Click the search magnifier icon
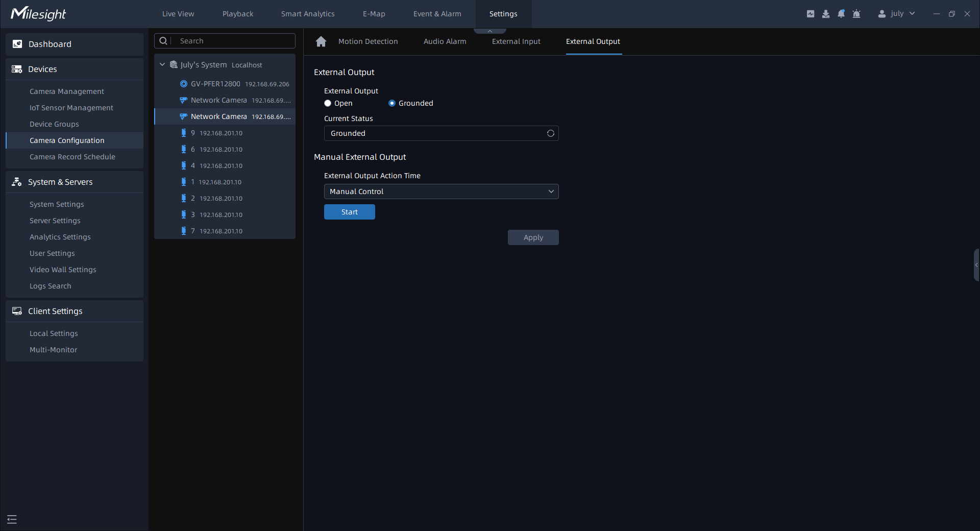 163,41
